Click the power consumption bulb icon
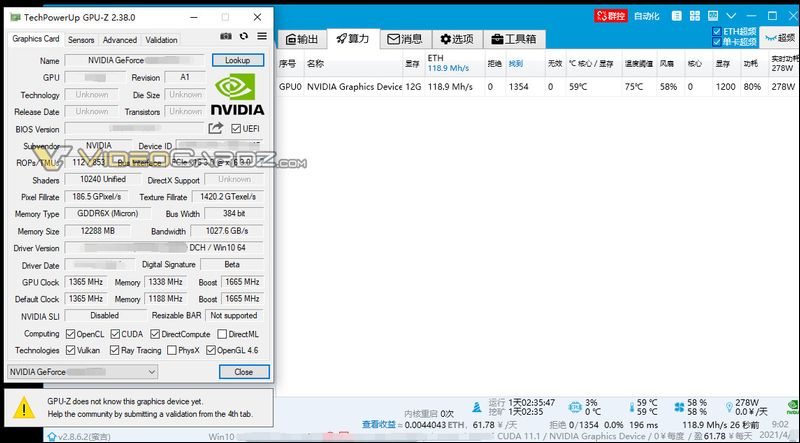The width and height of the screenshot is (800, 443). coord(729,407)
